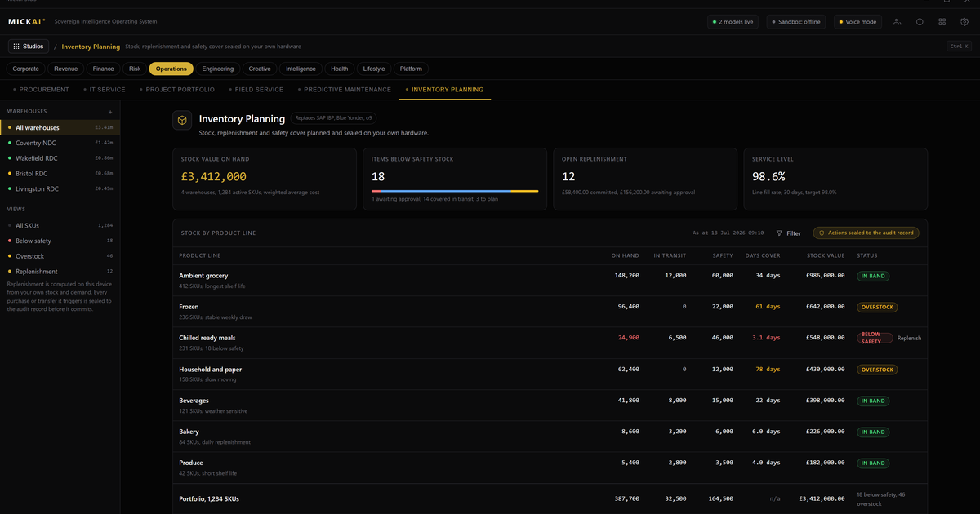Select the Lifestyle studio pill

point(374,69)
